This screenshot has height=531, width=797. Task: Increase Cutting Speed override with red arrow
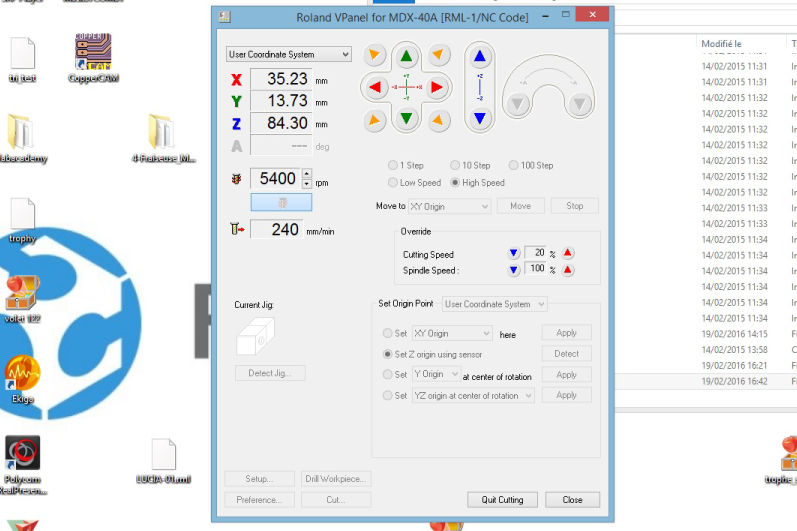coord(568,253)
